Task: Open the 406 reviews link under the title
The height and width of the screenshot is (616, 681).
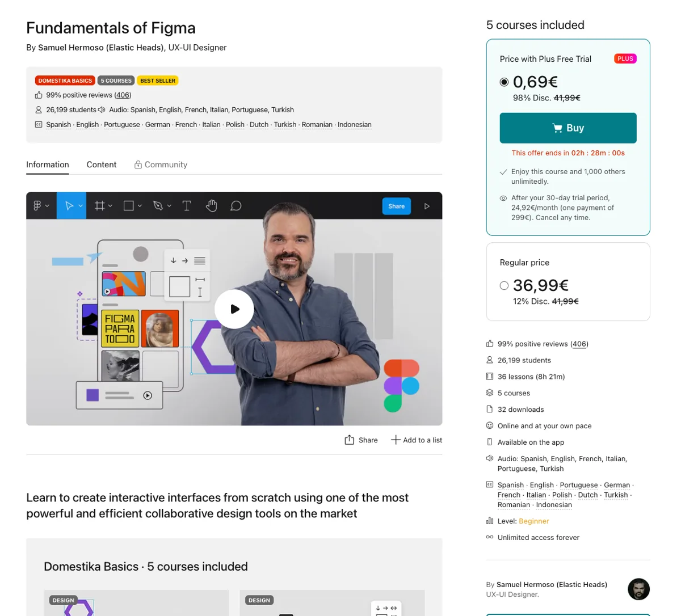Action: pos(123,95)
